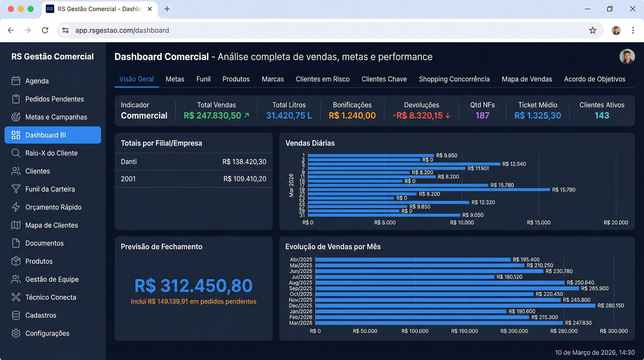The image size is (644, 360).
Task: Click the Danti filial row
Action: coord(194,162)
